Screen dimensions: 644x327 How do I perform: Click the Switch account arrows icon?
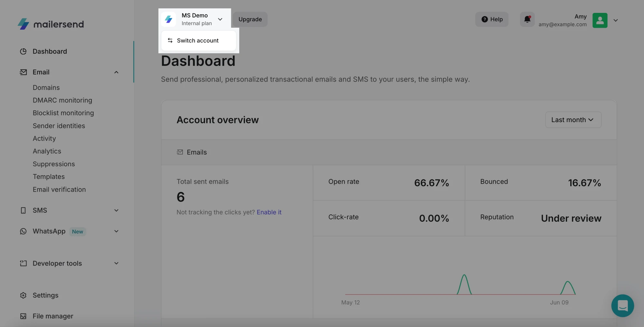(170, 41)
